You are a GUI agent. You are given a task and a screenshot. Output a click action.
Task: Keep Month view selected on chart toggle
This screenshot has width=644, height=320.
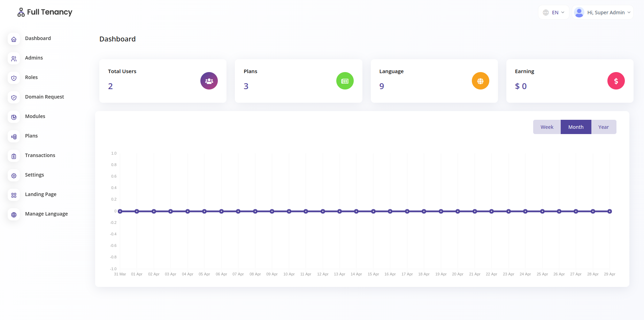click(x=576, y=127)
